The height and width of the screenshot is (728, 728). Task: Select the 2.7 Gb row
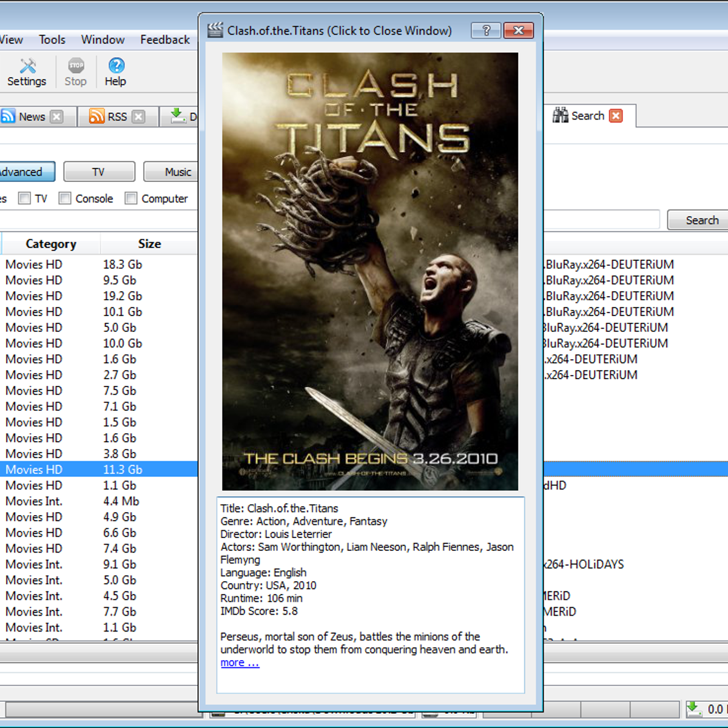pos(99,375)
